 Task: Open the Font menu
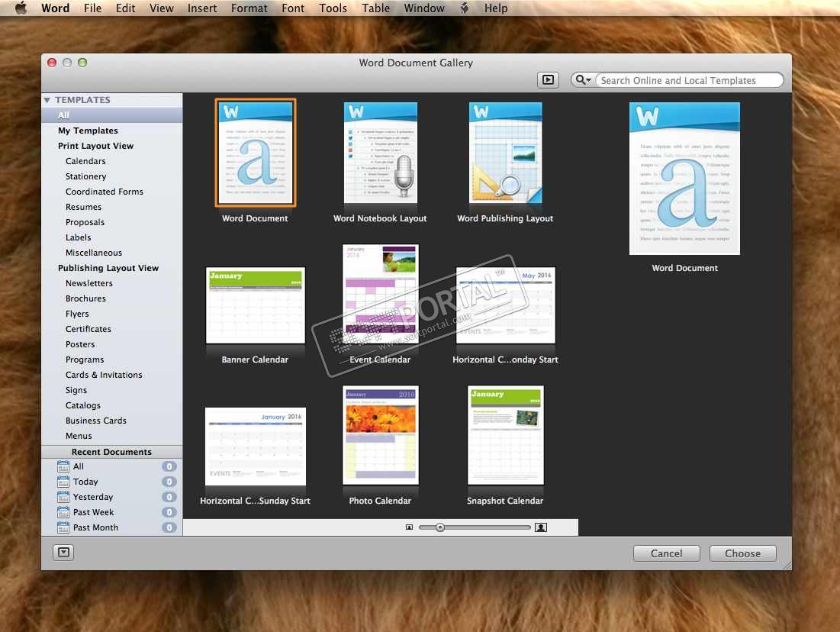293,8
